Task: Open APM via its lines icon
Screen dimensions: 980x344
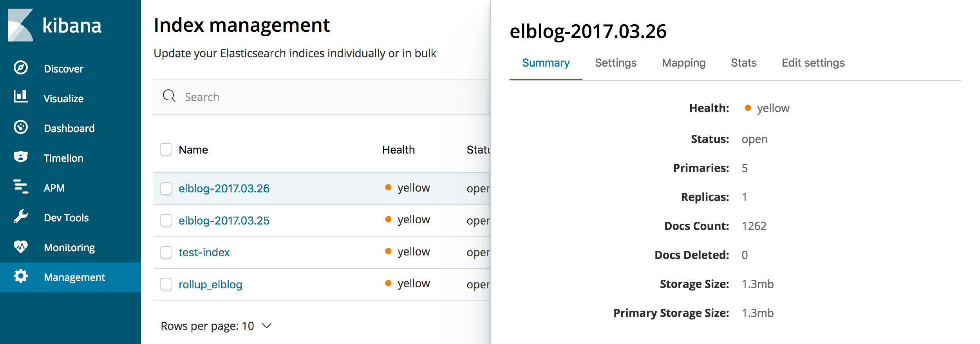Action: (x=20, y=186)
